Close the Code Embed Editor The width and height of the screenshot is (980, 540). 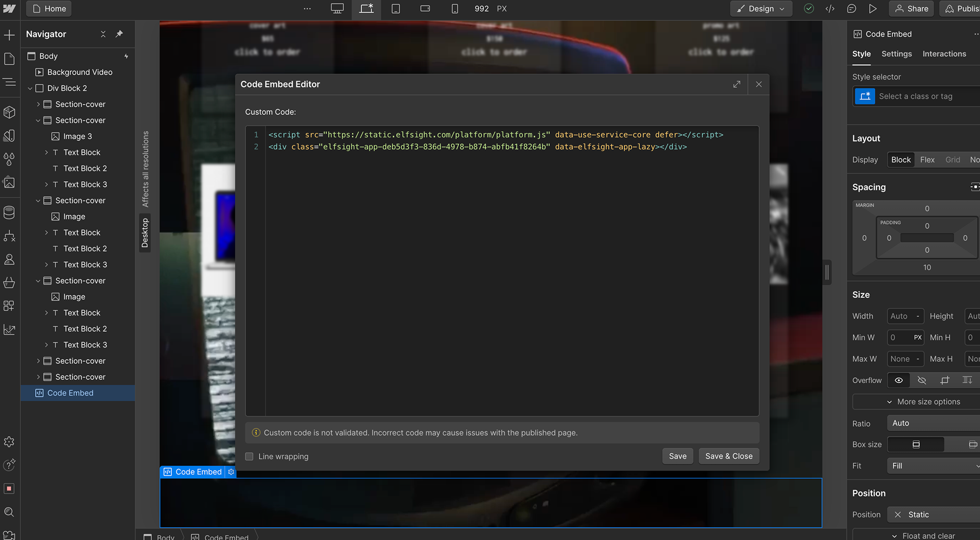coord(759,84)
